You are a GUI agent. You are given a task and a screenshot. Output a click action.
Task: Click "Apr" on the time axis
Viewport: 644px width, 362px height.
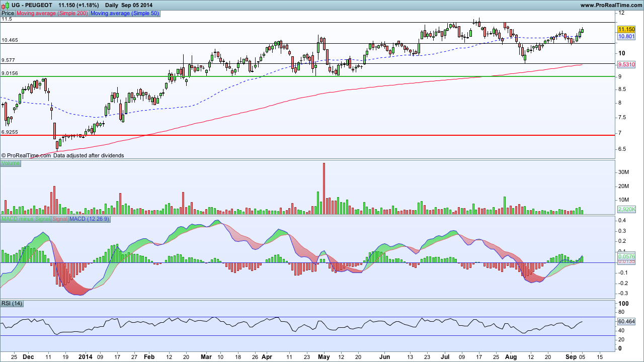(x=267, y=356)
